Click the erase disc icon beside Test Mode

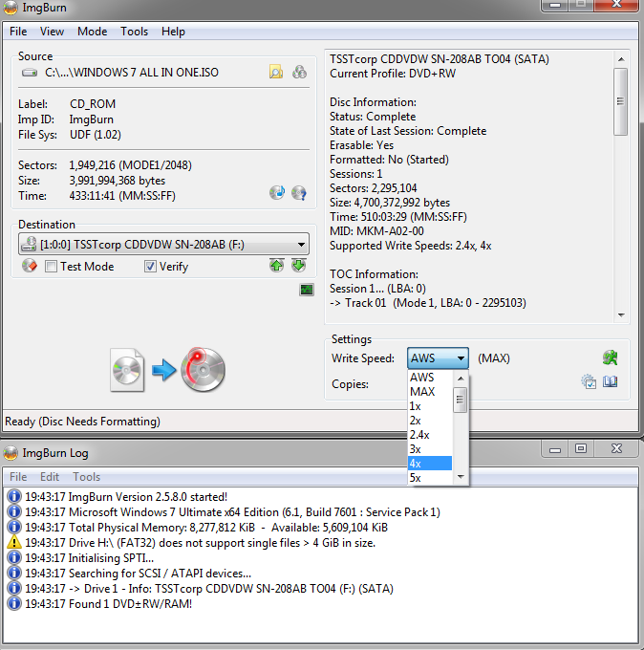[30, 266]
